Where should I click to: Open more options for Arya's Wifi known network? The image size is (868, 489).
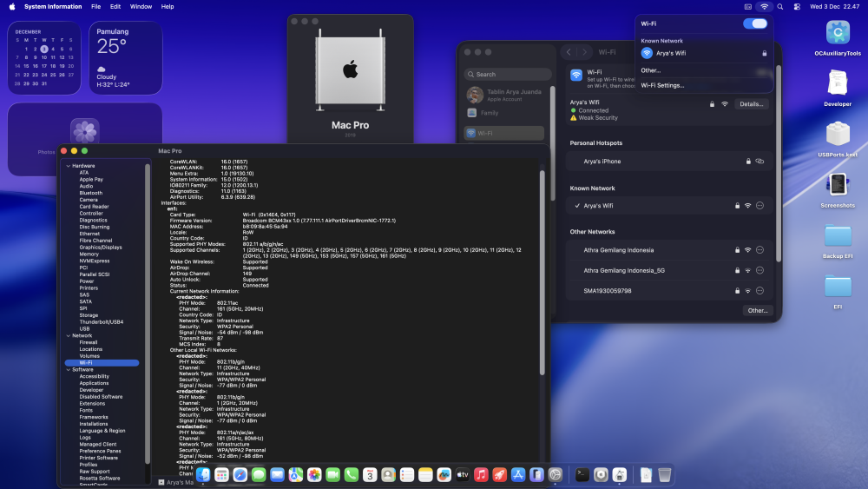pyautogui.click(x=759, y=206)
